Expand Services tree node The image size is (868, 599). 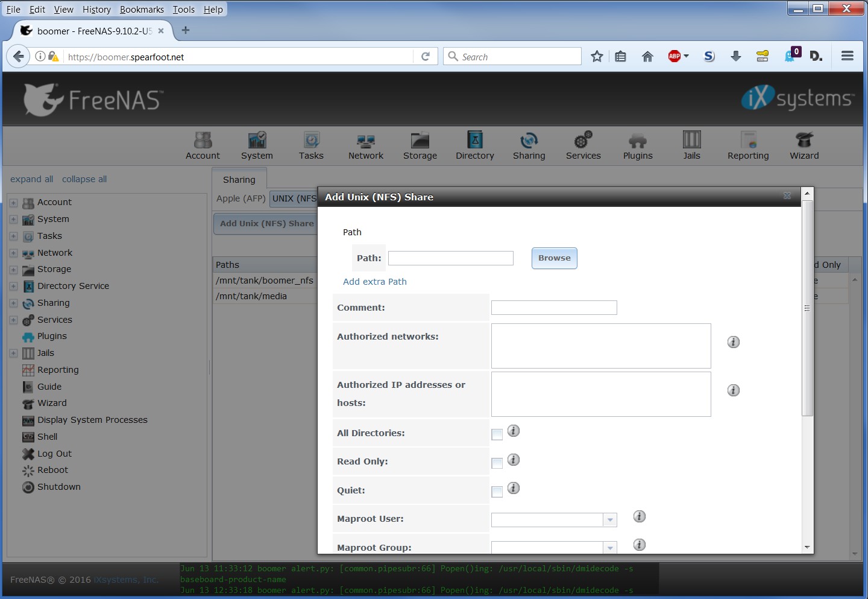point(14,320)
